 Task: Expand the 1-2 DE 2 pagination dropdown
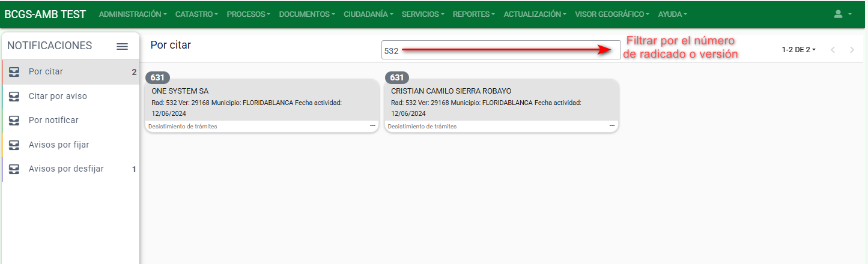[x=798, y=50]
